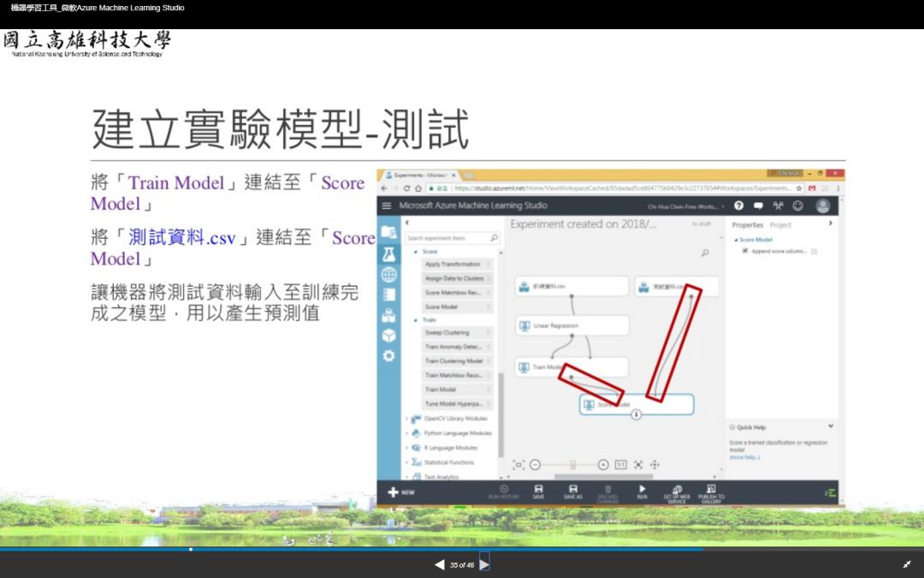Switch to the Properties tab
This screenshot has height=578, width=924.
[747, 225]
